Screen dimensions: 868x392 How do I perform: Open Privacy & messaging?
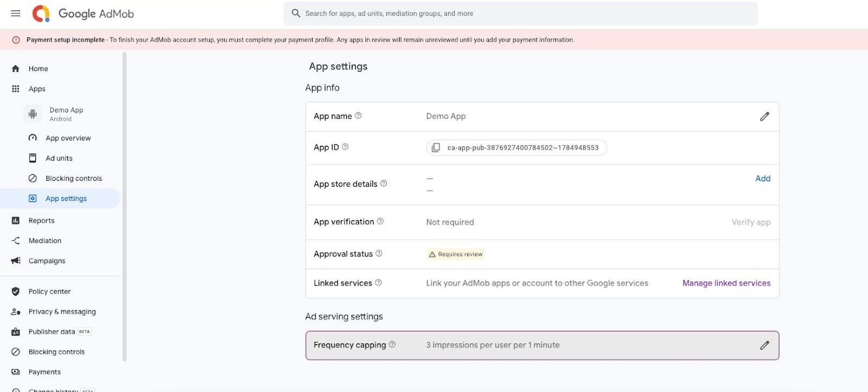[x=62, y=312]
